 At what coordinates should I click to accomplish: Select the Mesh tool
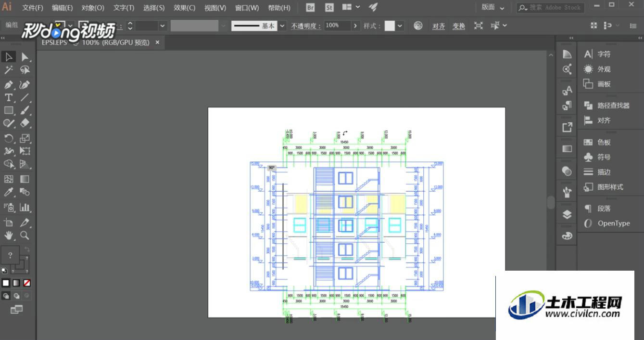[9, 179]
